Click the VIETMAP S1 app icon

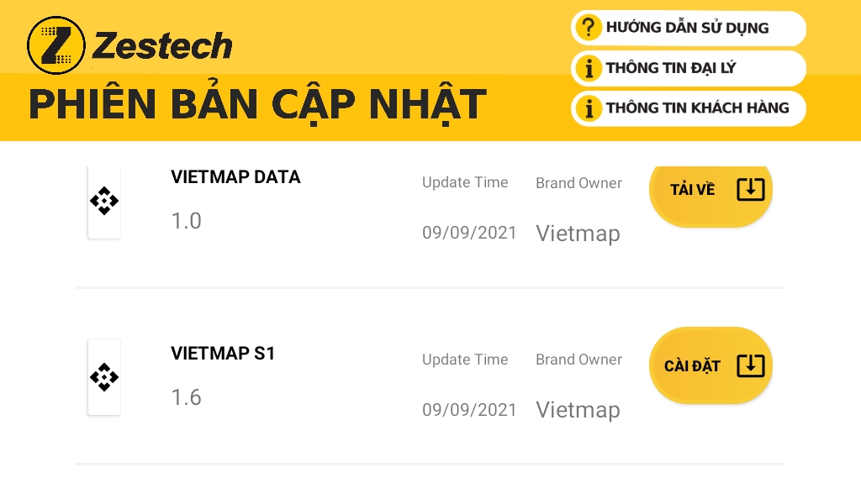point(104,377)
